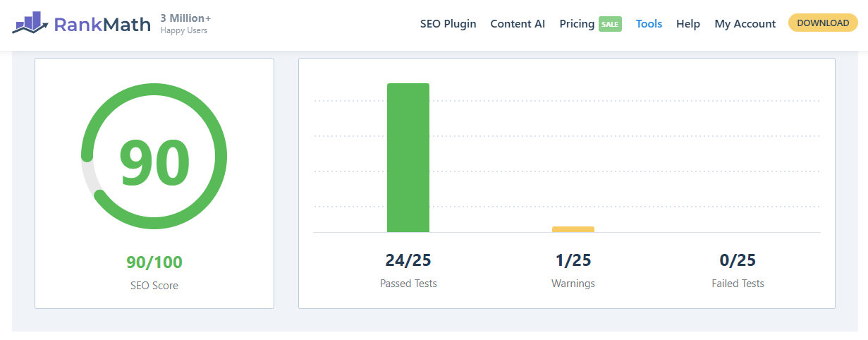
Task: Click the green Passed Tests bar
Action: (408, 157)
